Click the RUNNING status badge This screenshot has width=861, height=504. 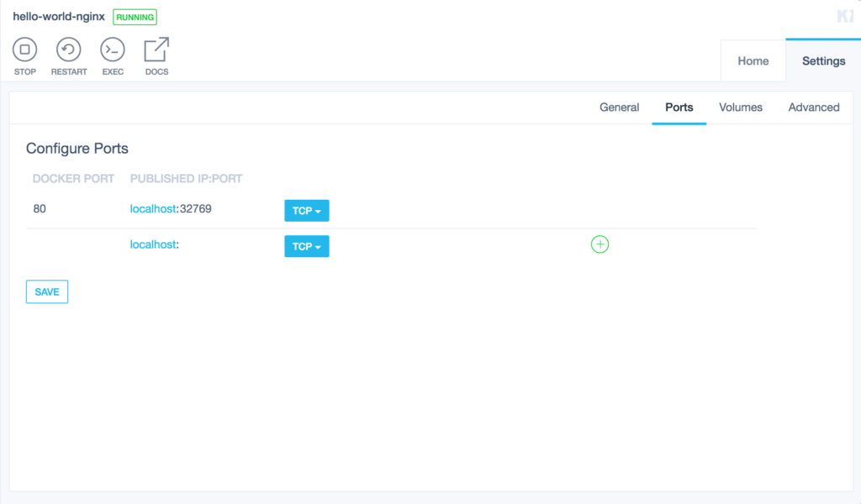[135, 17]
